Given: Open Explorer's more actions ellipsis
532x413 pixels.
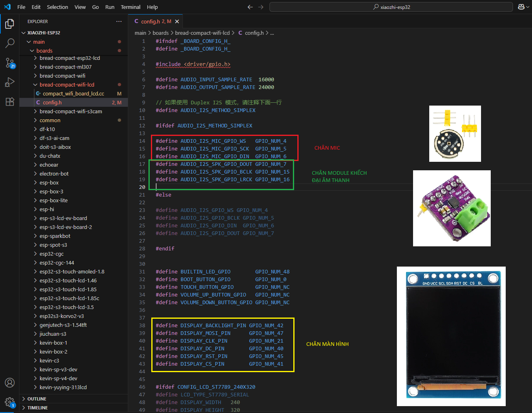Looking at the screenshot, I should click(x=119, y=21).
